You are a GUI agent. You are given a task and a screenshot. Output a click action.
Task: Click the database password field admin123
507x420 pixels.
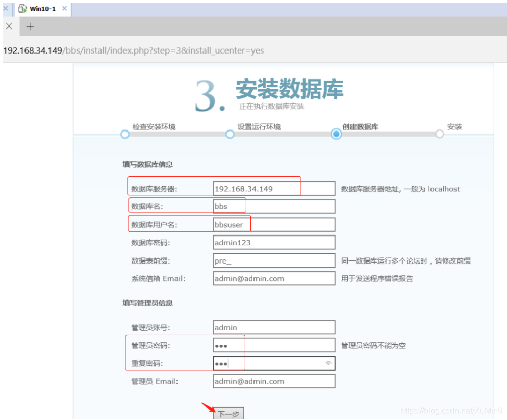click(x=274, y=243)
